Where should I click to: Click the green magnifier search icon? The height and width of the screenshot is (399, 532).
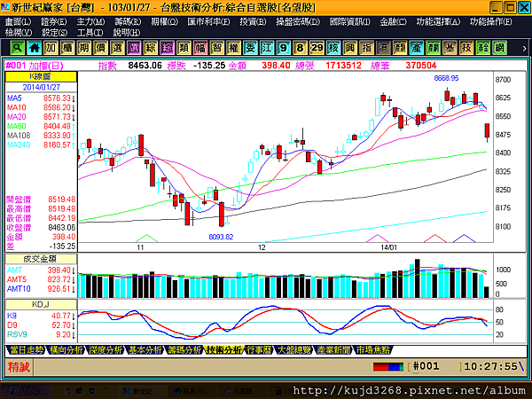click(17, 48)
